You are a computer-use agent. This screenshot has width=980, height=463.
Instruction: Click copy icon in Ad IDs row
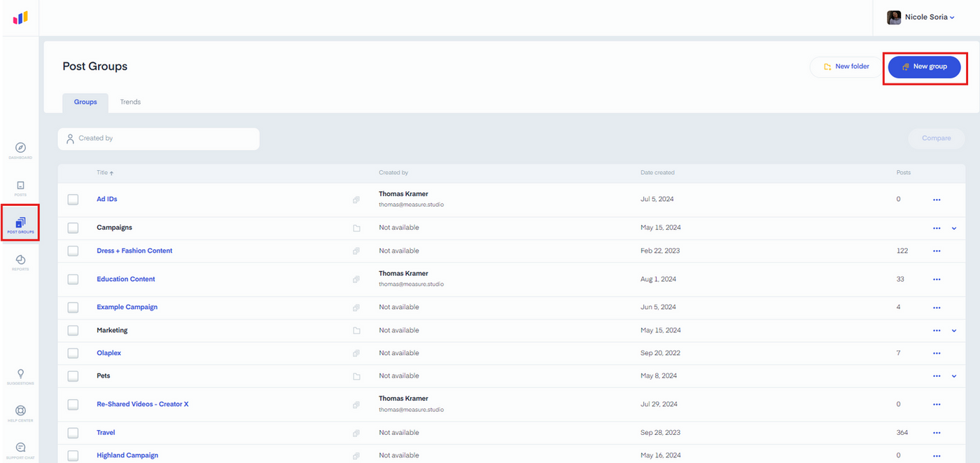(356, 200)
